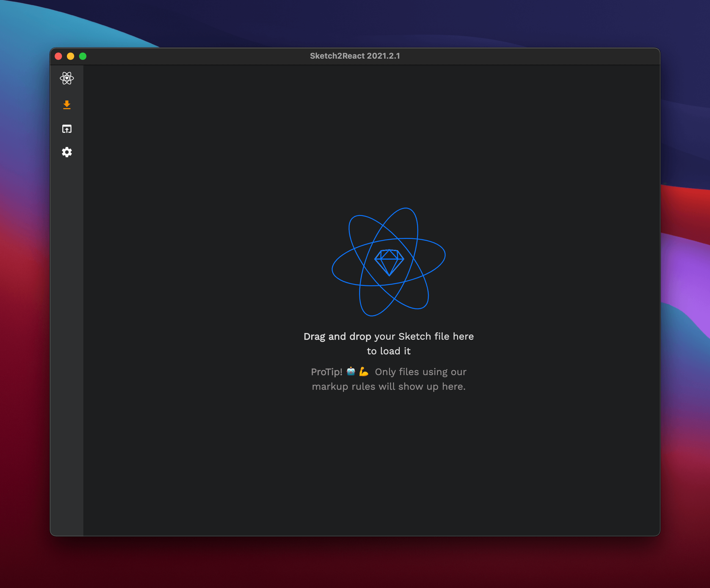
Task: Click 'markup rules will show up here' text
Action: (x=388, y=386)
